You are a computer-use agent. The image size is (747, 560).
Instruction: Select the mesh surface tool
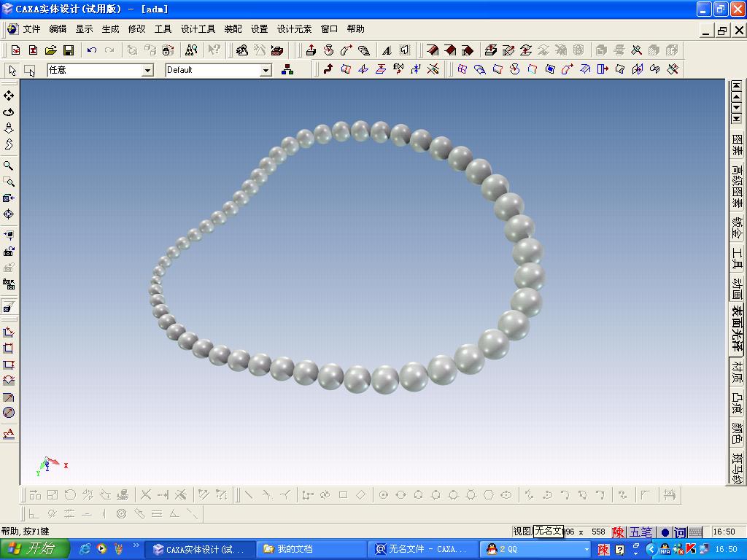pos(462,69)
